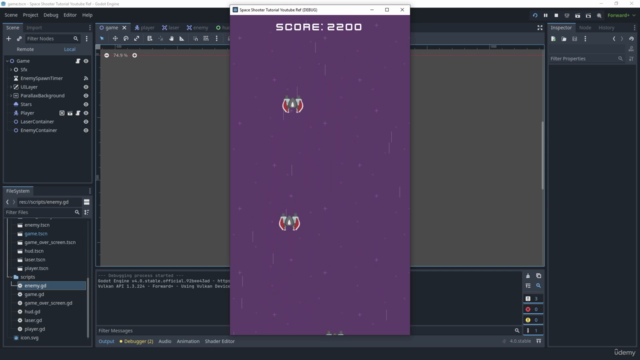Image resolution: width=640 pixels, height=360 pixels.
Task: Open the script attached to Game
Action: coord(78,61)
